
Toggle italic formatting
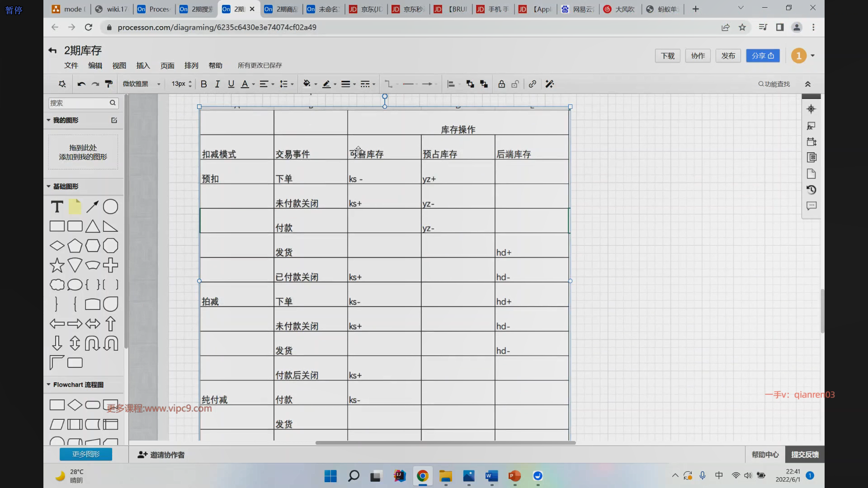pos(217,84)
